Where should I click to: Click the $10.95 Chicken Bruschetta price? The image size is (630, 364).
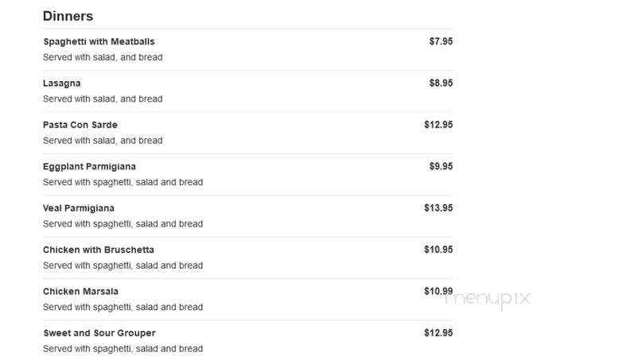[438, 250]
